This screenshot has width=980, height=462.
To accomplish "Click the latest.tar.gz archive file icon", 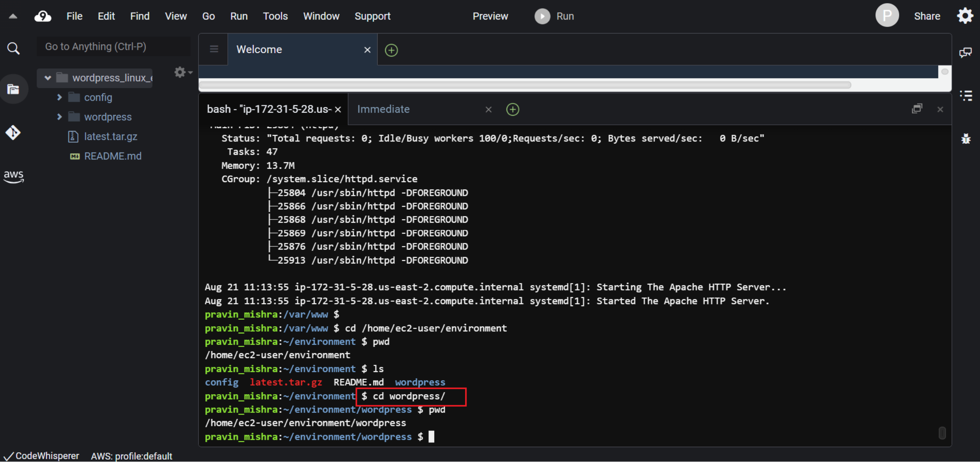I will (73, 136).
